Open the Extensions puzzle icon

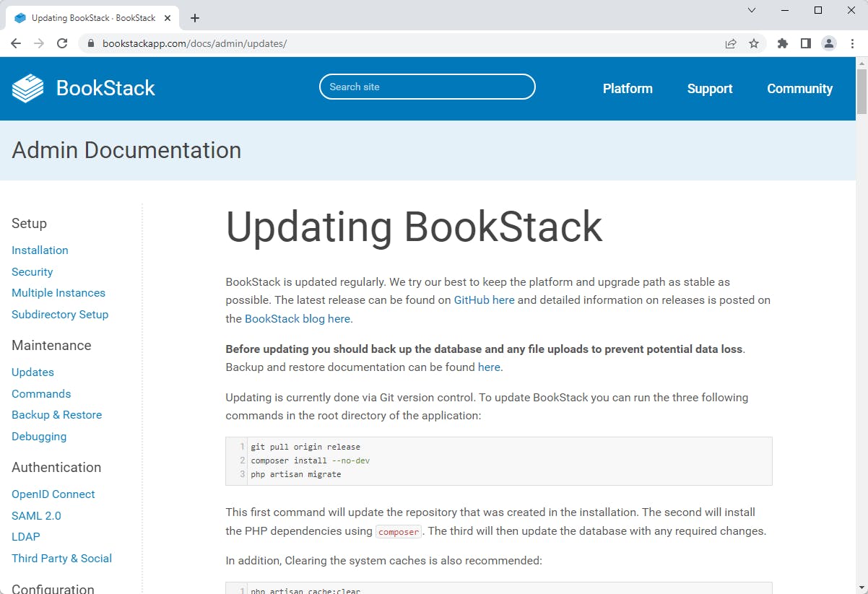click(x=782, y=43)
